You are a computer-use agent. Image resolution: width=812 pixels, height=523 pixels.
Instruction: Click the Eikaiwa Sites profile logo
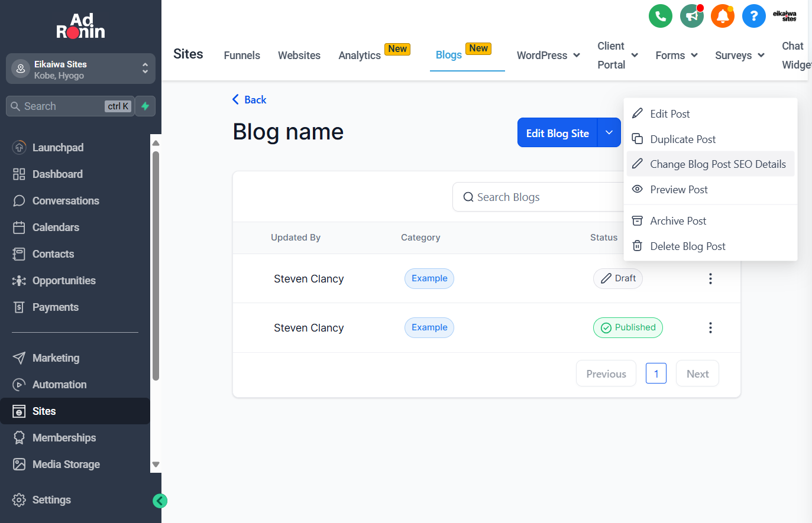pyautogui.click(x=785, y=16)
